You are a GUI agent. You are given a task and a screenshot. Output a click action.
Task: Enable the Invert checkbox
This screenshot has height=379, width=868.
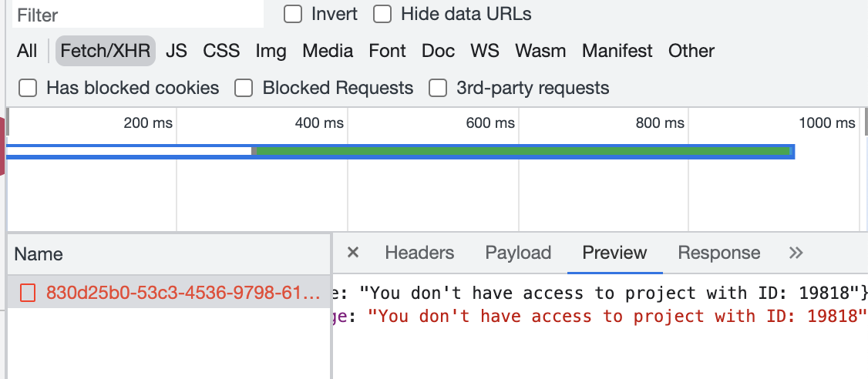click(293, 14)
